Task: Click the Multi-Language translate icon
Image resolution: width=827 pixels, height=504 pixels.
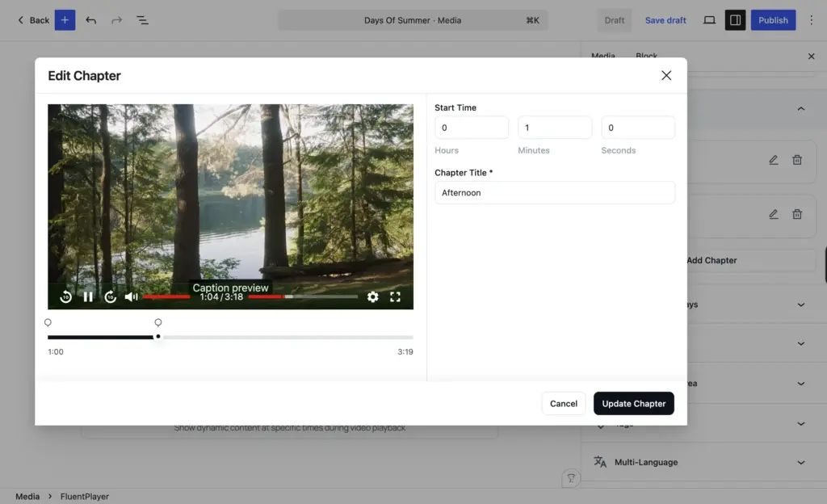Action: pos(600,462)
